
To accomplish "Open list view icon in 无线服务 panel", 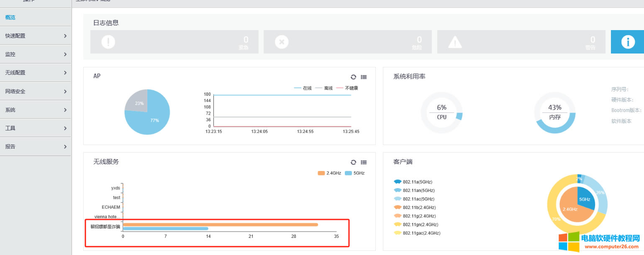I will (364, 162).
